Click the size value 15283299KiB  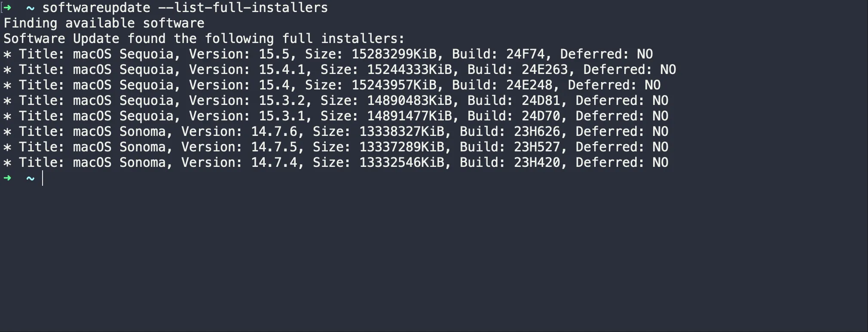[394, 54]
